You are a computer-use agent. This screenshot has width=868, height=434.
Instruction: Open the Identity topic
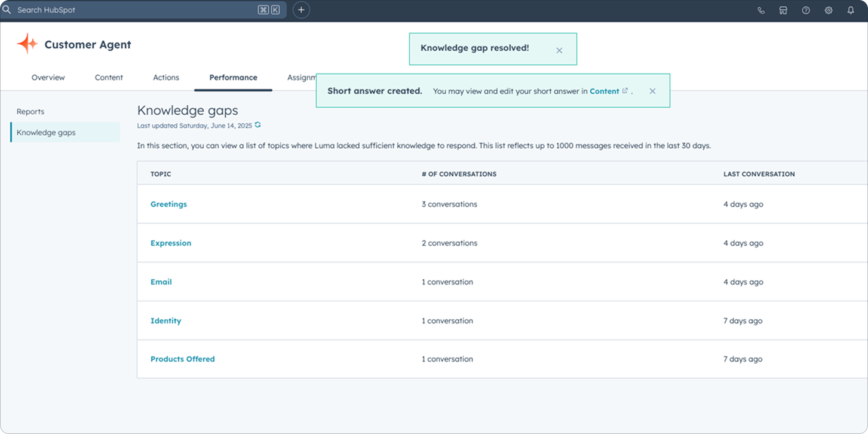[x=165, y=321]
